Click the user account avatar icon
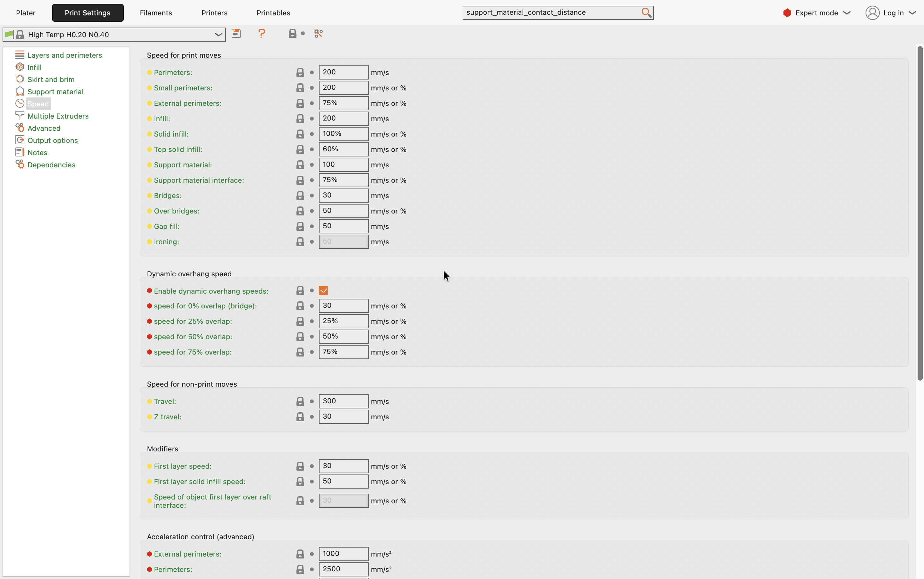 pyautogui.click(x=872, y=13)
